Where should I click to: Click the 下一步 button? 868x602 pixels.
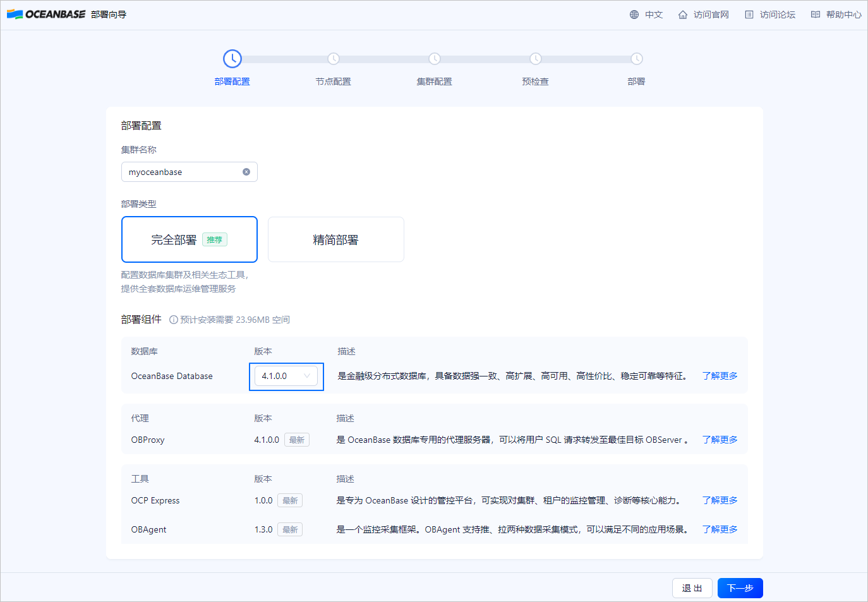point(740,587)
